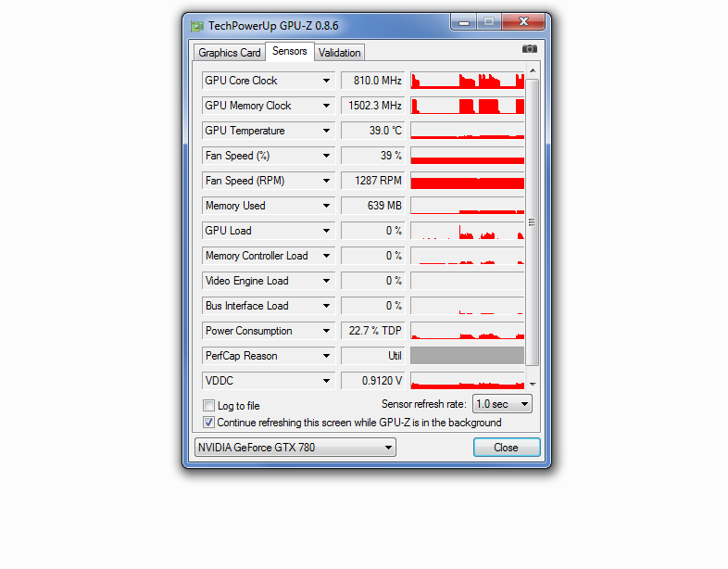The height and width of the screenshot is (569, 728).
Task: Click the 22.7 % TDP value
Action: coord(373,331)
